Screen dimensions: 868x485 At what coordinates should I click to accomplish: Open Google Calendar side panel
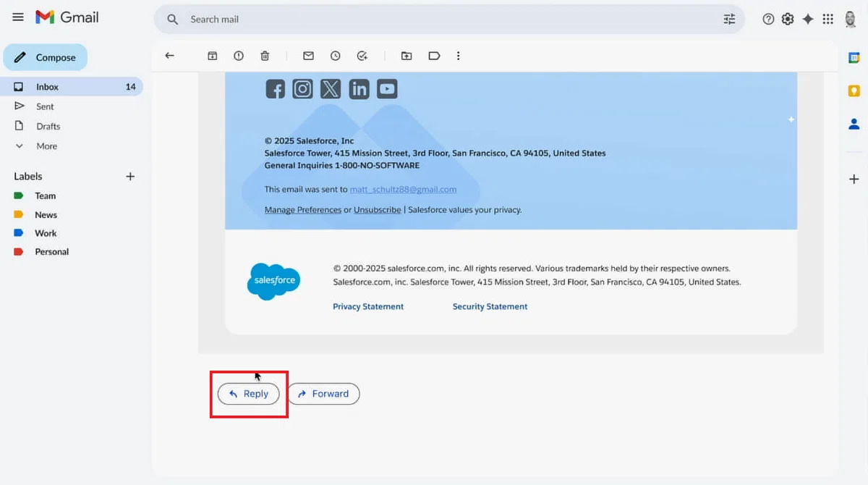coord(854,58)
